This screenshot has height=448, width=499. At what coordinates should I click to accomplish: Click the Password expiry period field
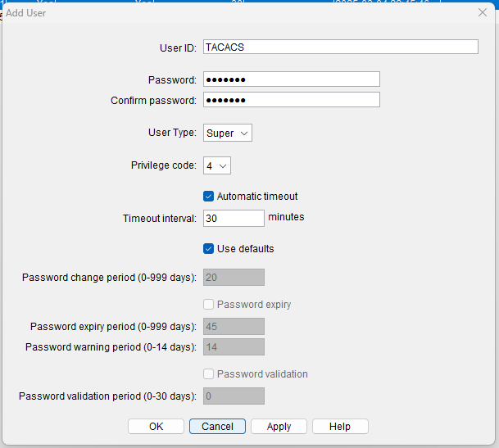coord(234,327)
